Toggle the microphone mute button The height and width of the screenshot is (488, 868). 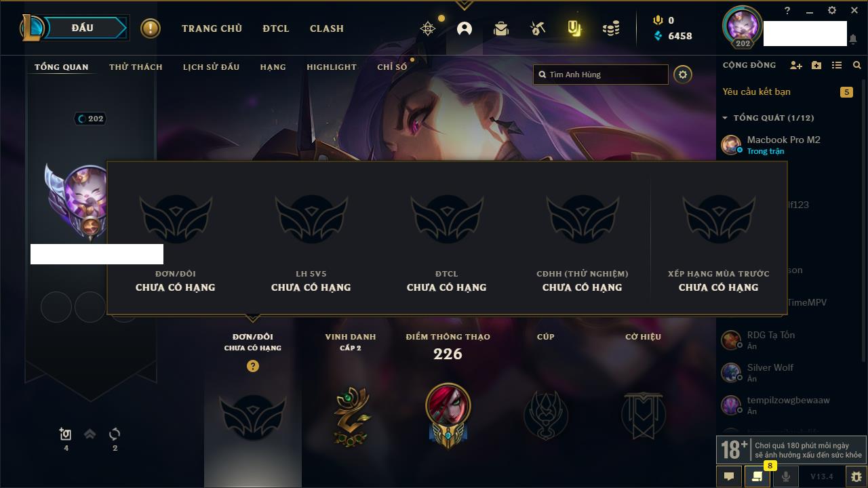tap(786, 476)
